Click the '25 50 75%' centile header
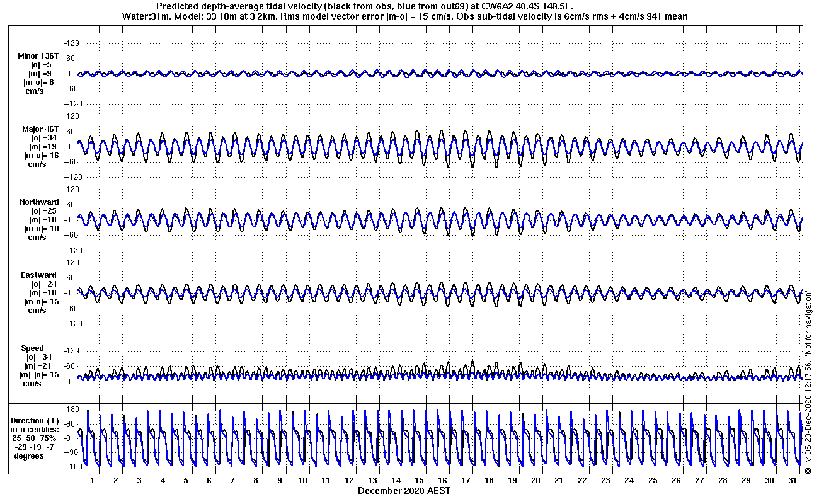Viewport: 819px width, 504px height. 35,438
